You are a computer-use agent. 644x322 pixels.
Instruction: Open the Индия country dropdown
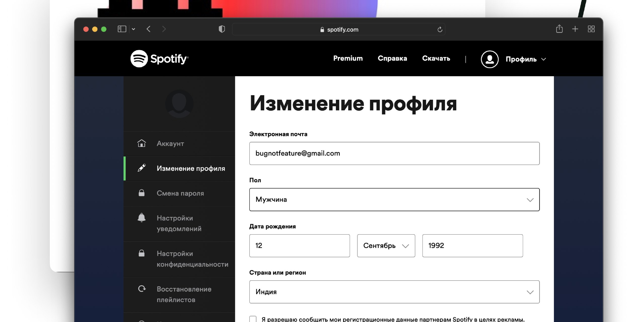(394, 292)
